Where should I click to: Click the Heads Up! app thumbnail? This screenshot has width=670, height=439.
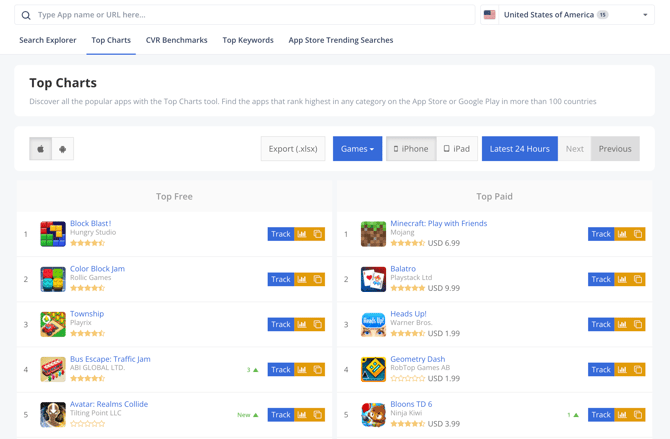pyautogui.click(x=373, y=324)
